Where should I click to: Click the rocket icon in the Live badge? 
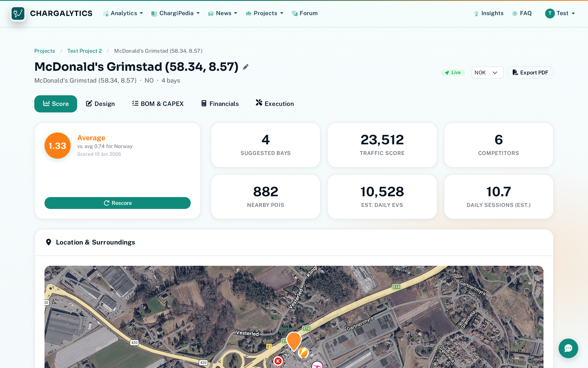(447, 73)
